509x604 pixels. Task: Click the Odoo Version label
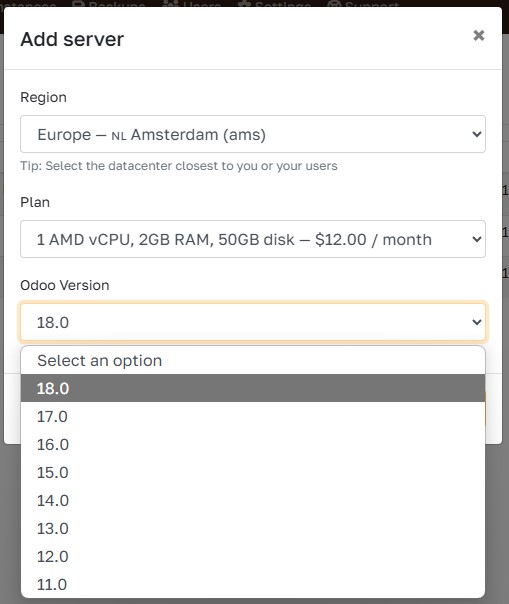pos(65,285)
